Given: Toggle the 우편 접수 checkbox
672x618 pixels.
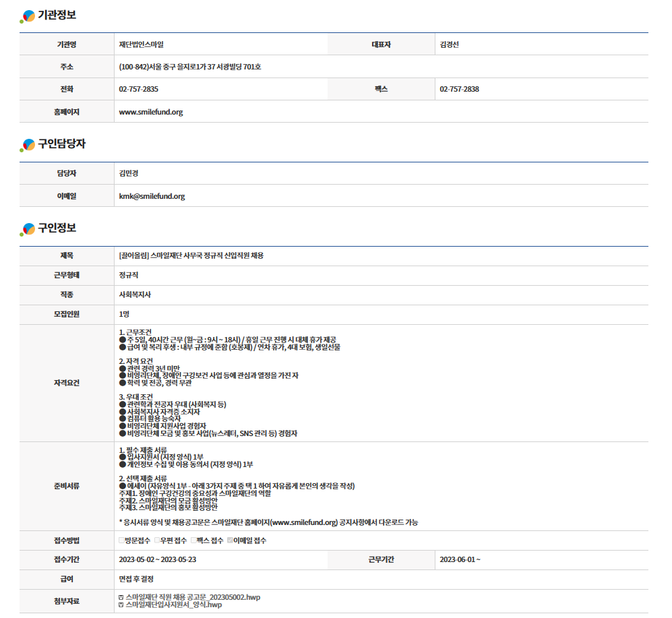Looking at the screenshot, I should (157, 540).
